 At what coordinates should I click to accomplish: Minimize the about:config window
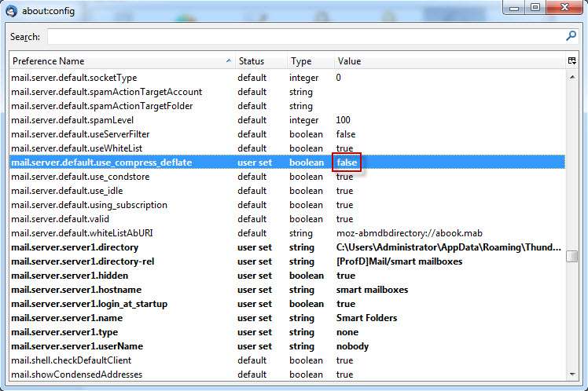[x=513, y=8]
